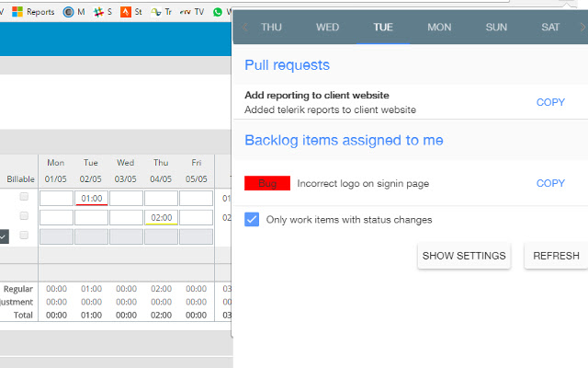Open the Reports bookmark with Microsoft logo
This screenshot has height=368, width=588.
pos(33,12)
